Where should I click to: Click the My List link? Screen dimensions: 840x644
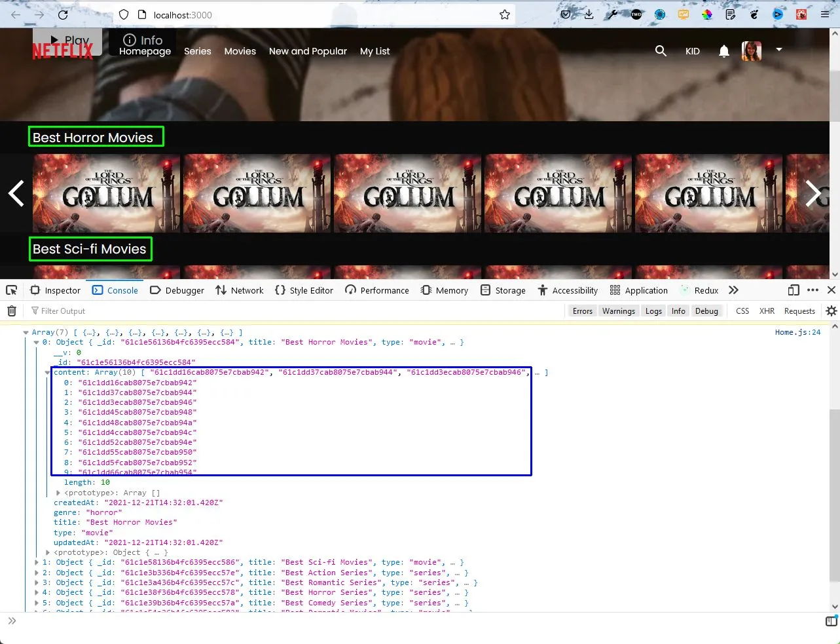[375, 51]
